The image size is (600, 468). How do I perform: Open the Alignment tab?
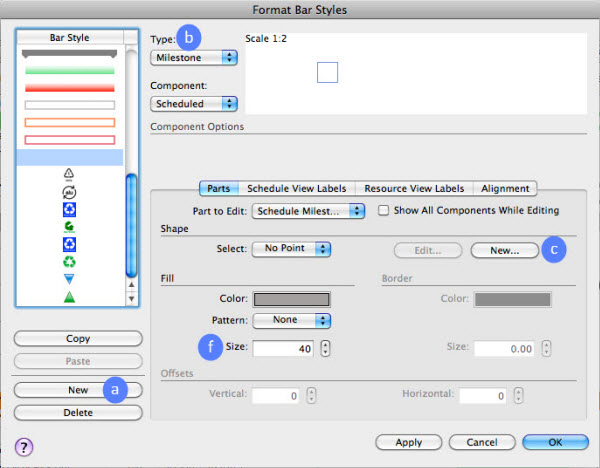tap(505, 188)
